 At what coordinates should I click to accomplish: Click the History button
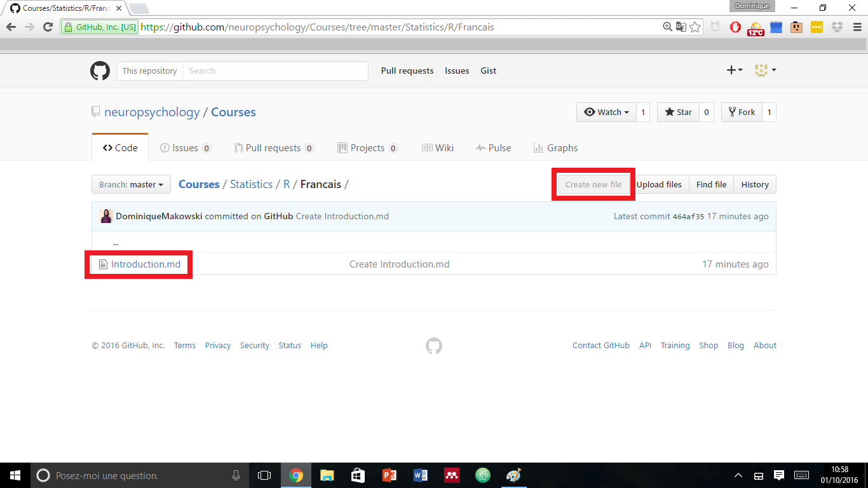point(755,184)
